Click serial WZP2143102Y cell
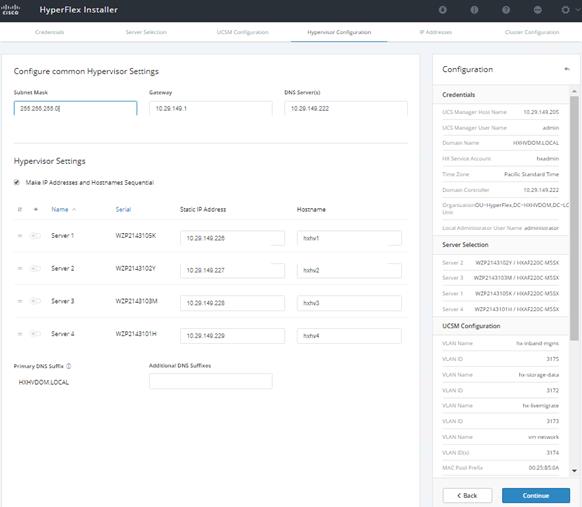The height and width of the screenshot is (507, 582). click(135, 268)
